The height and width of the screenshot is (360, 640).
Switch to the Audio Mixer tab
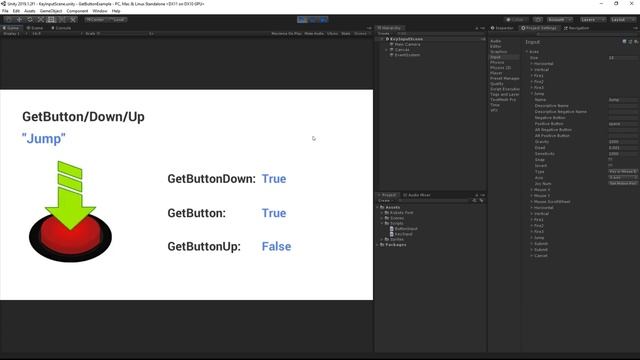tap(417, 195)
